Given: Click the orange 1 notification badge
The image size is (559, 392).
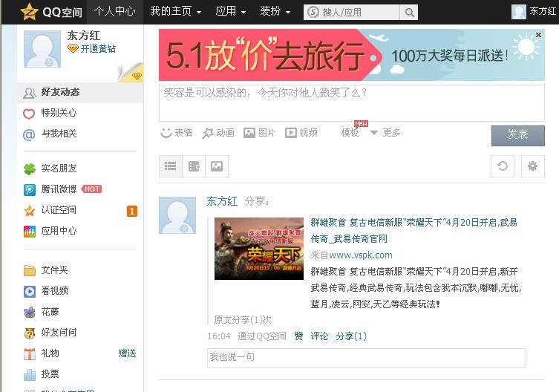Looking at the screenshot, I should [x=132, y=211].
